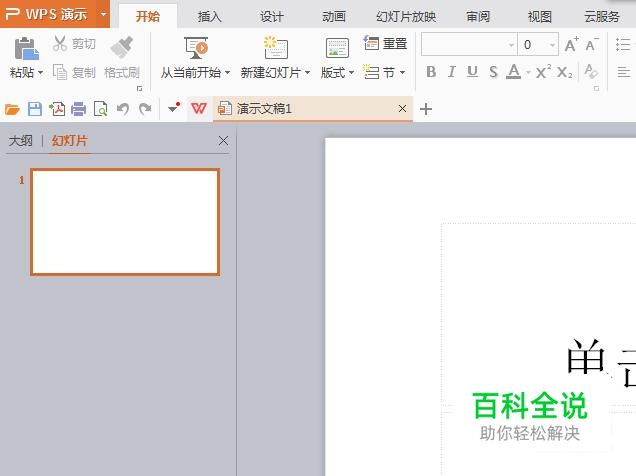
Task: Click the Reset (重置) button
Action: (x=385, y=43)
